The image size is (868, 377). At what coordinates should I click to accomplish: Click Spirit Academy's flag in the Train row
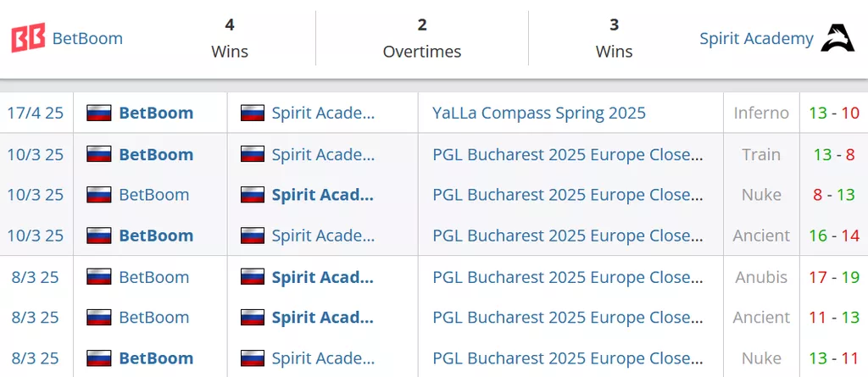click(x=253, y=155)
